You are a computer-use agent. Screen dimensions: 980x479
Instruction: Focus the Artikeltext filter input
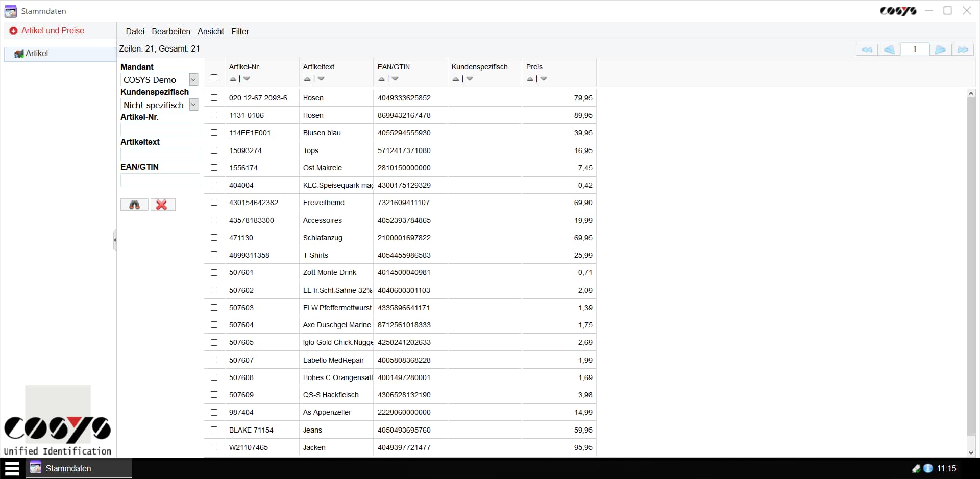(x=160, y=155)
